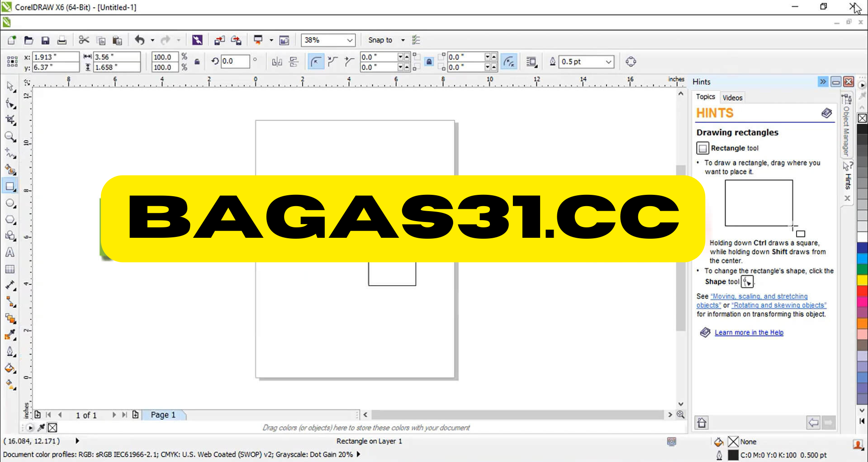The height and width of the screenshot is (462, 868).
Task: Select the Table tool
Action: [10, 269]
